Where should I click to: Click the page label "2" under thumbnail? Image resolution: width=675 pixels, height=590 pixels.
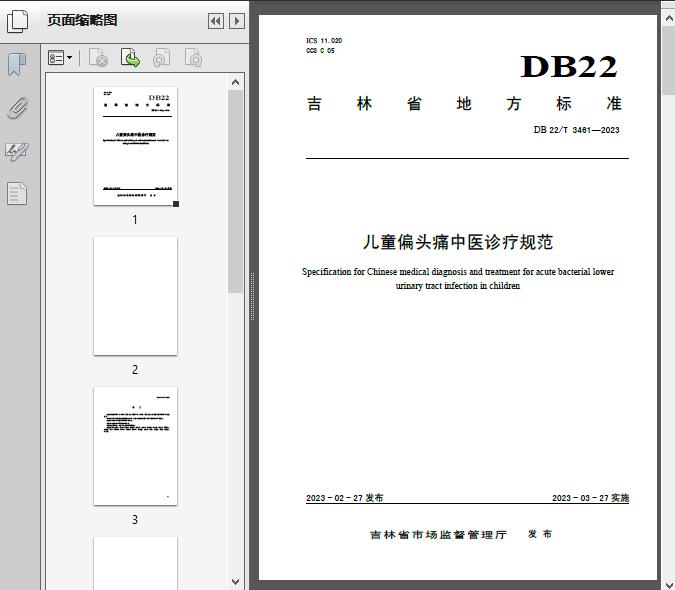(x=135, y=369)
